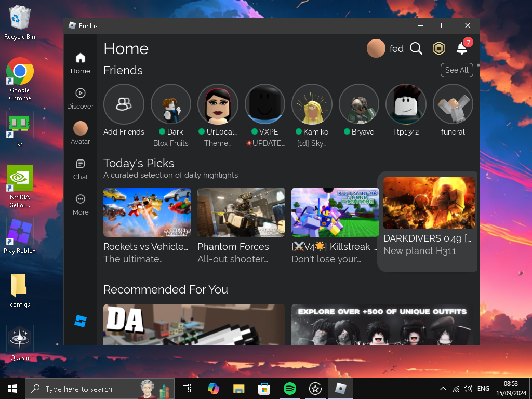Open Recycle Bin desktop icon
This screenshot has width=532, height=399.
(x=20, y=23)
